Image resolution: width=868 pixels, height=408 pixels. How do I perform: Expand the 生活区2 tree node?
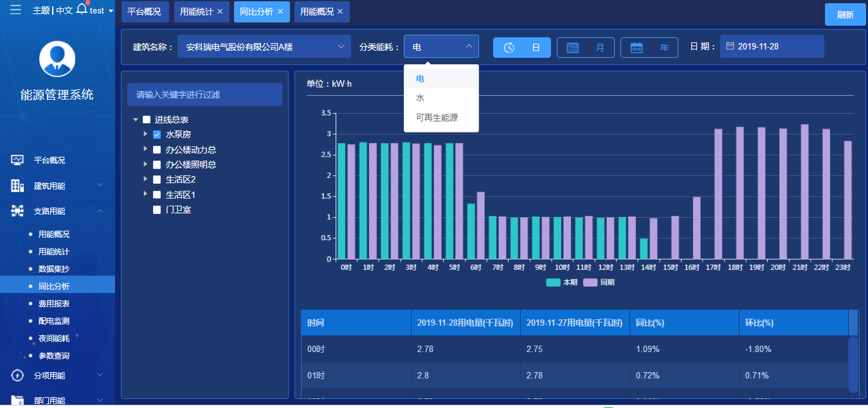(146, 179)
